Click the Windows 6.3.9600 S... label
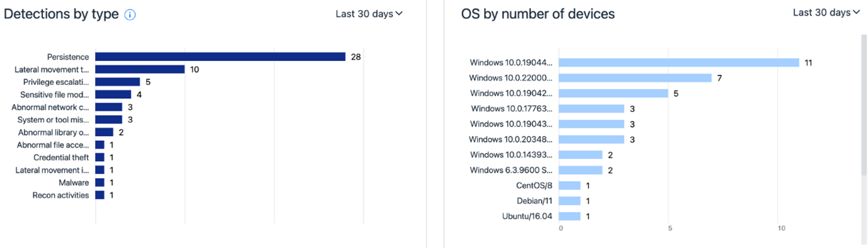Viewport: 868px width, 248px height. (x=511, y=170)
